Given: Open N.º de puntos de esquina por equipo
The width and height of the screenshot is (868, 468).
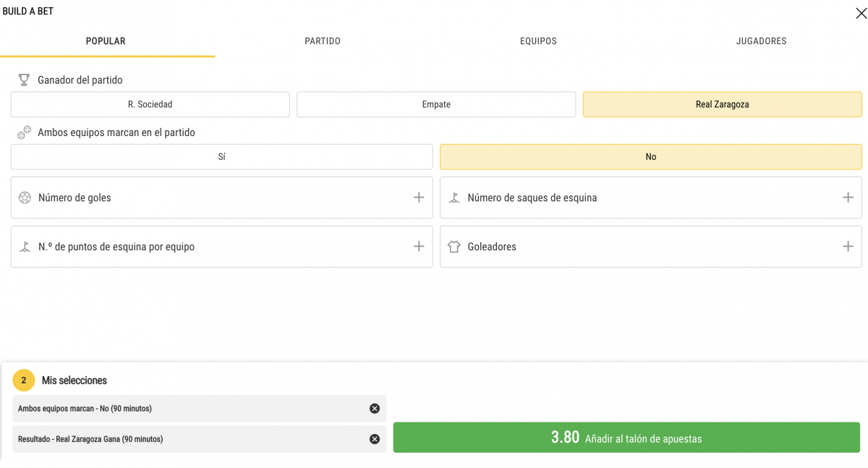Looking at the screenshot, I should click(x=221, y=247).
